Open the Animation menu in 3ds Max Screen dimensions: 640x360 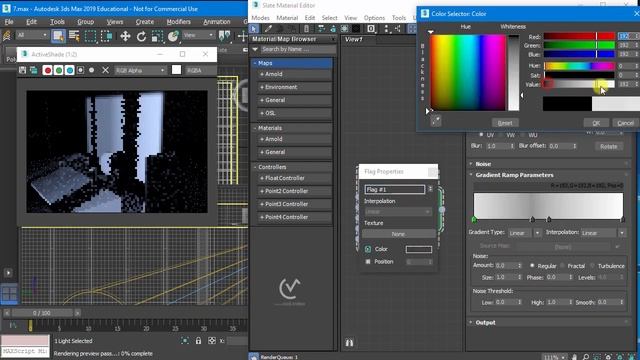click(217, 22)
